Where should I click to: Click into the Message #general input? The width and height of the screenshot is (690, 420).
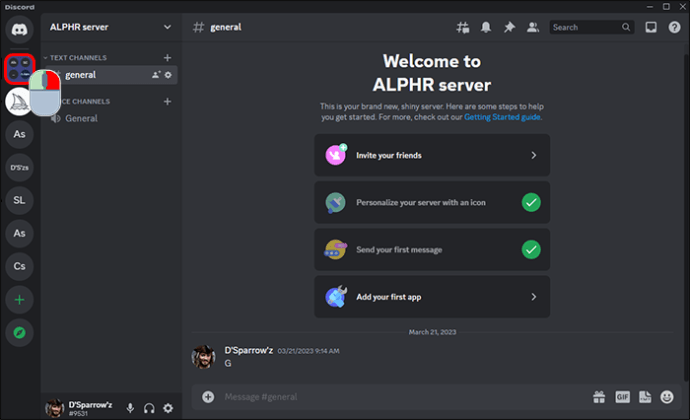[x=405, y=397]
